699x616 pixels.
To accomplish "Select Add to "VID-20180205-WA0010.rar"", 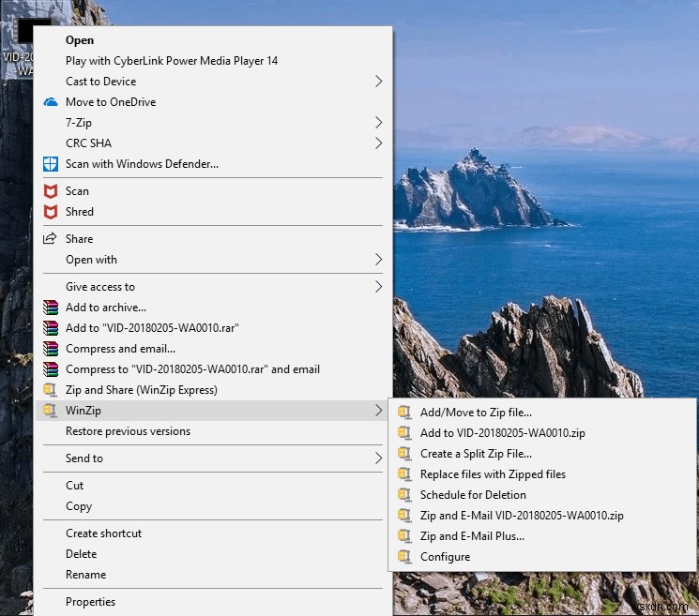I will [x=213, y=328].
